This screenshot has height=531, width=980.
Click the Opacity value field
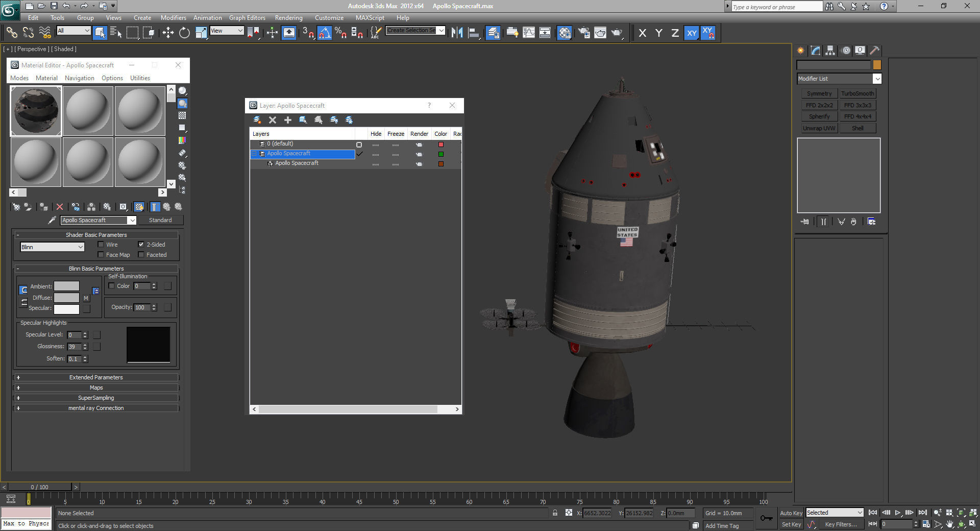click(141, 307)
